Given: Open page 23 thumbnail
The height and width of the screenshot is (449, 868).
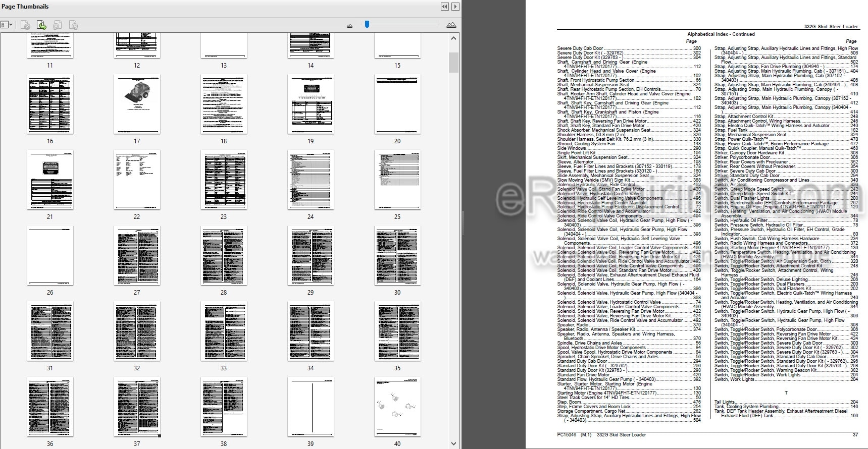Looking at the screenshot, I should [224, 180].
